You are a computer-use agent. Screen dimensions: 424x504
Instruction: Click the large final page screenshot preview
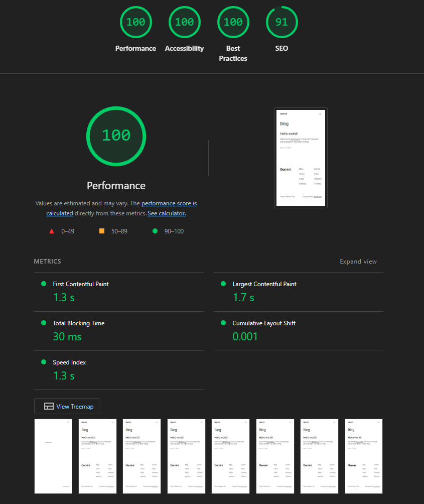pyautogui.click(x=301, y=158)
